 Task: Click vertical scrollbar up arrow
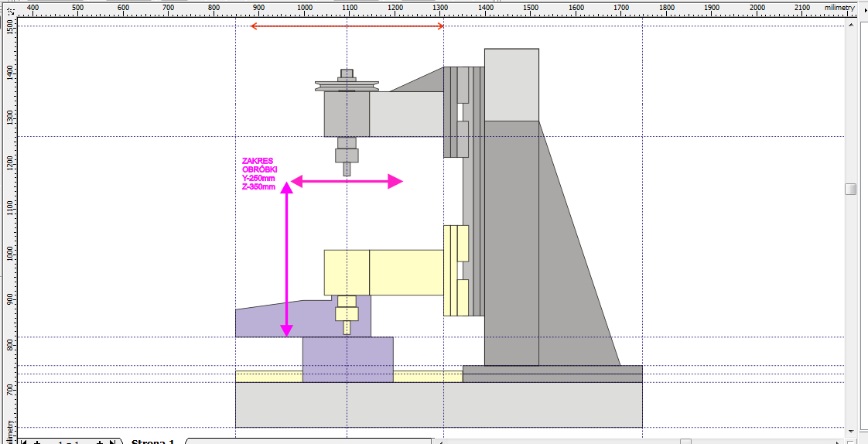click(851, 26)
